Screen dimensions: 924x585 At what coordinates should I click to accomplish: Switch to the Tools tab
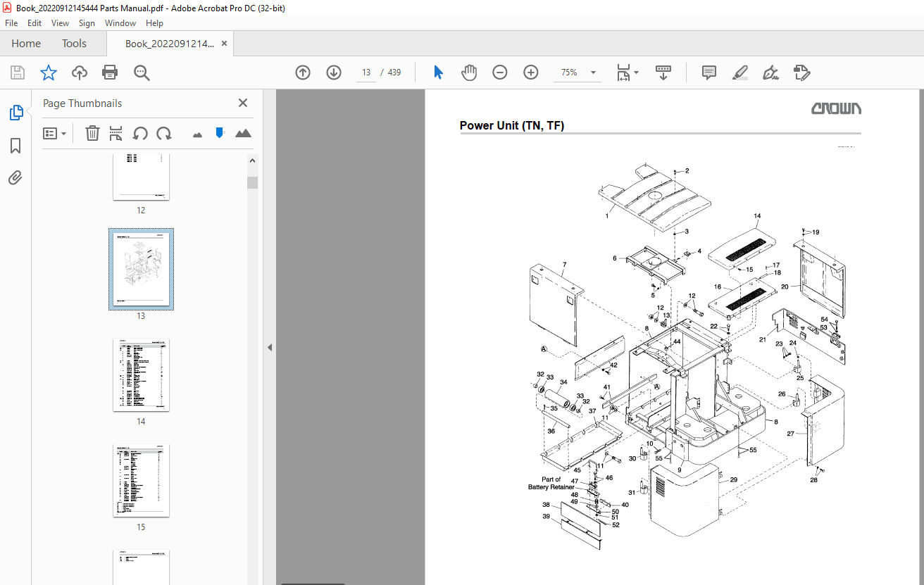74,44
